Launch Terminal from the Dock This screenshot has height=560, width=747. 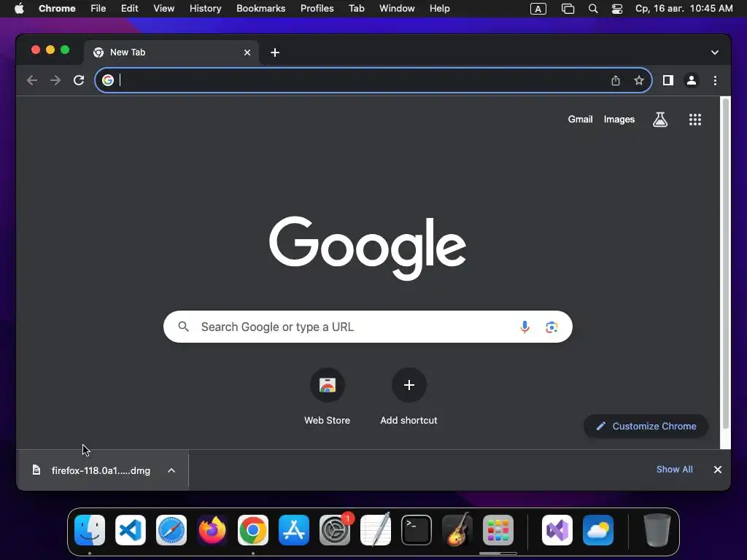417,530
